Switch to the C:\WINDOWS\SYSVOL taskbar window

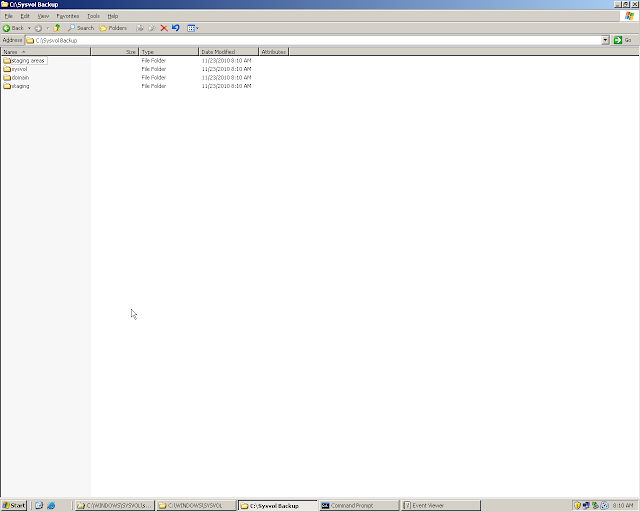(196, 505)
